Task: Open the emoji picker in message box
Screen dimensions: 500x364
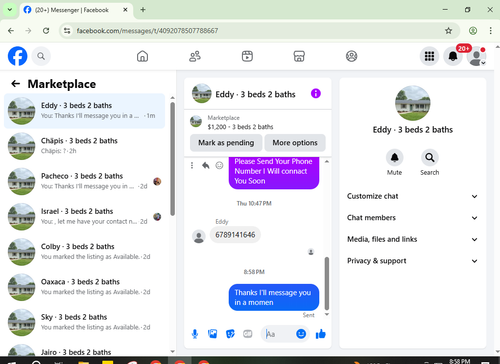Action: (x=301, y=334)
